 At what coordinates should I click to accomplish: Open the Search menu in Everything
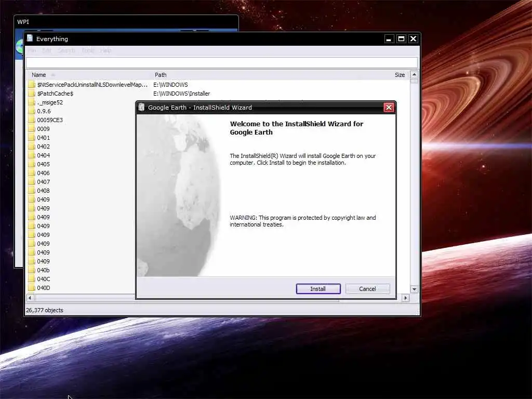[66, 50]
